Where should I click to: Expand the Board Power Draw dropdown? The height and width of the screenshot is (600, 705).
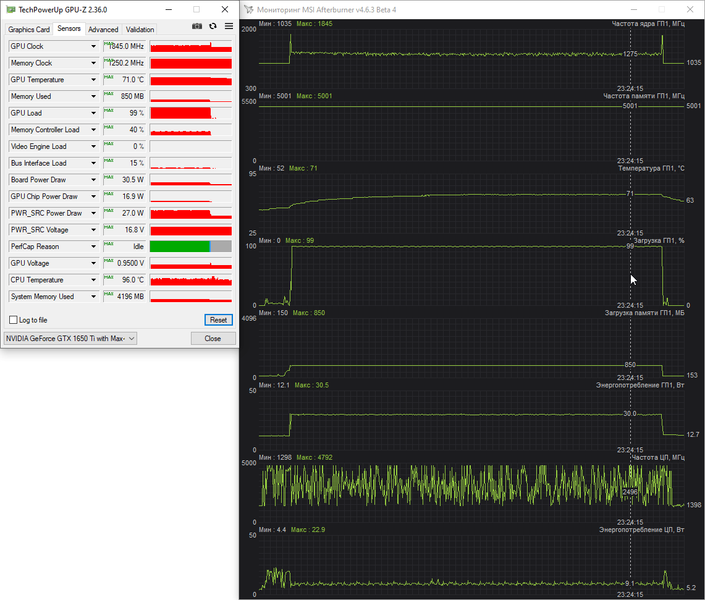click(x=94, y=180)
